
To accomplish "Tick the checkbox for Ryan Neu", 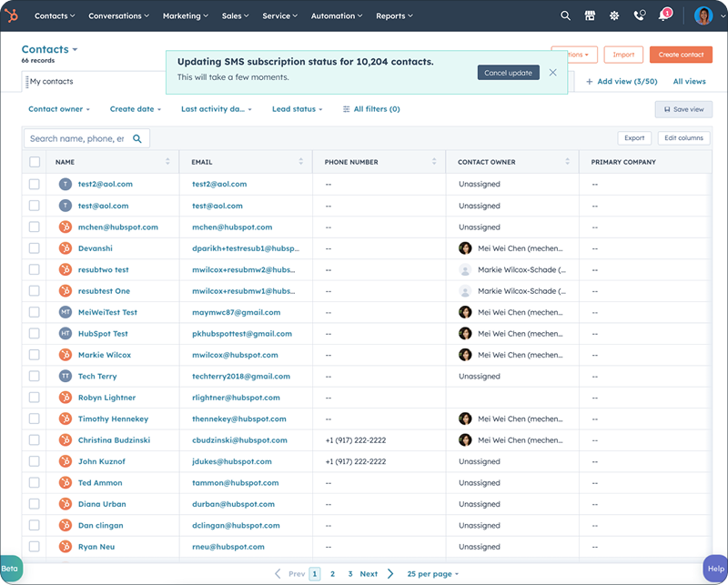I will click(34, 546).
